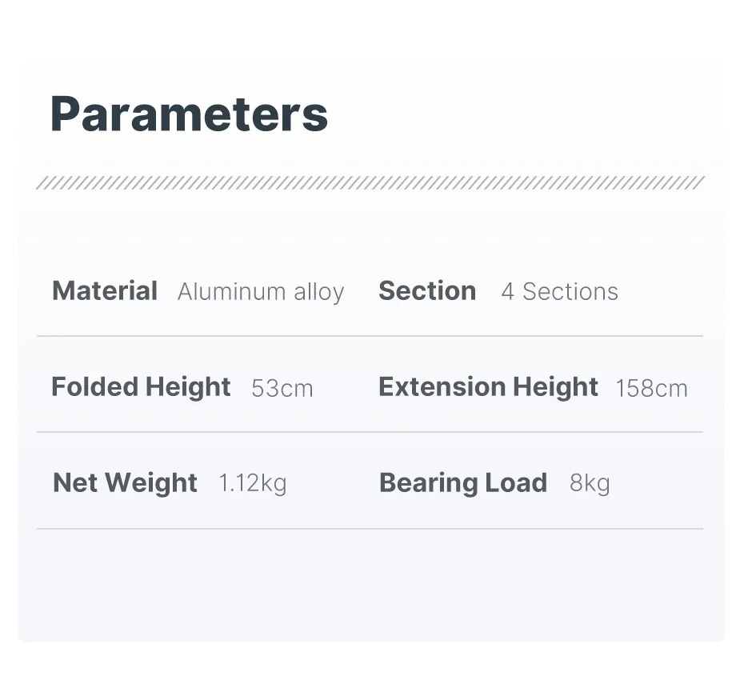Click the divider line under Folded Height row
This screenshot has height=700, width=744.
coord(370,432)
